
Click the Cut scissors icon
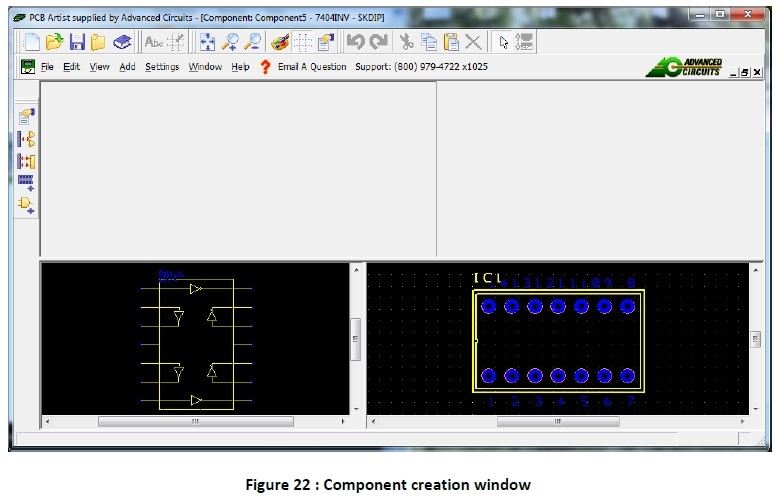(x=407, y=42)
